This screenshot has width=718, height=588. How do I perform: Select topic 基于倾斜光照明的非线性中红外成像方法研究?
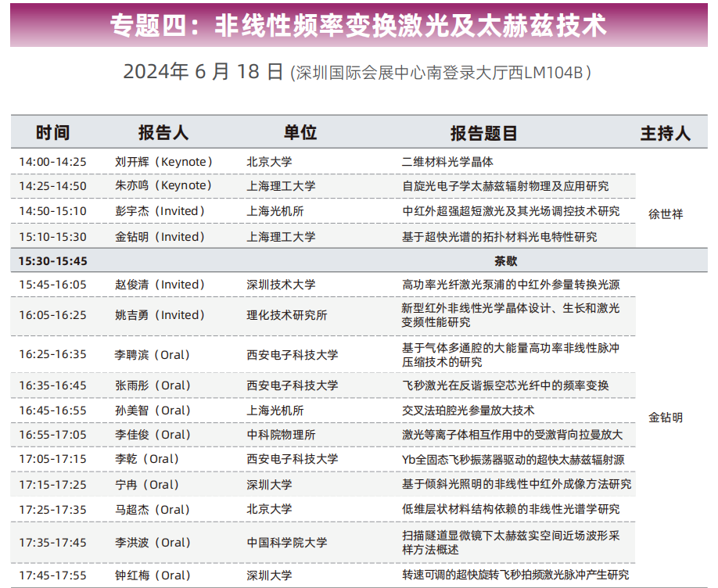coord(516,485)
